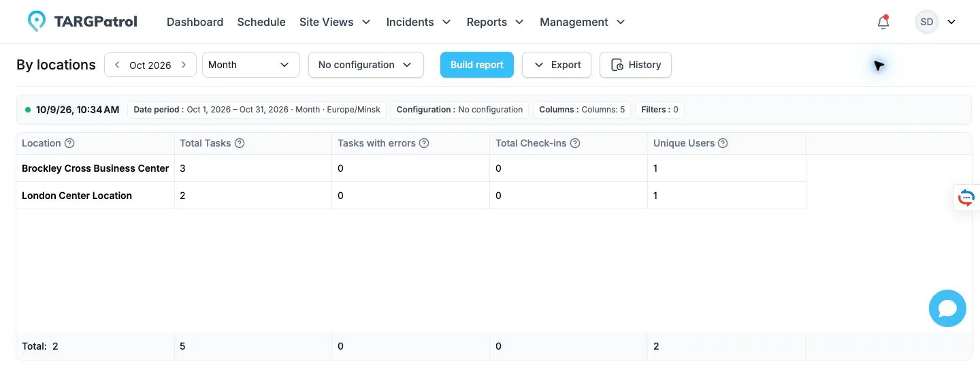
Task: Open the SD user avatar menu
Action: pos(927,22)
